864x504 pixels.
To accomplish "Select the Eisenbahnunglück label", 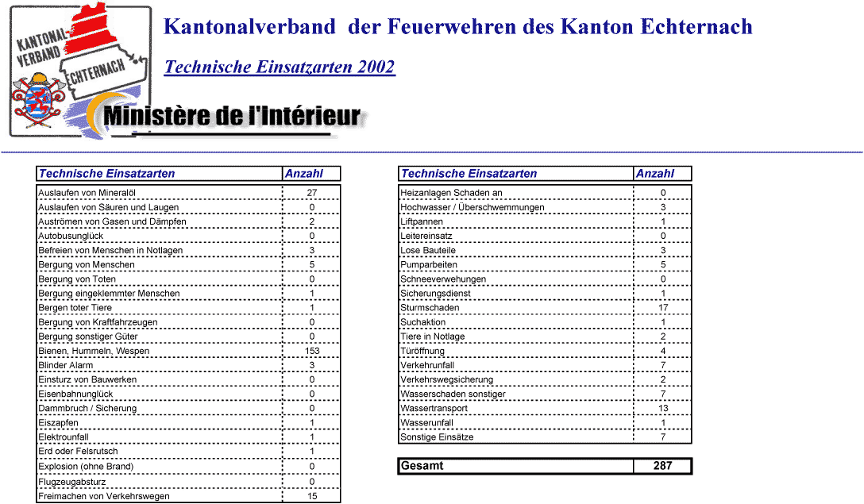I will [x=75, y=394].
